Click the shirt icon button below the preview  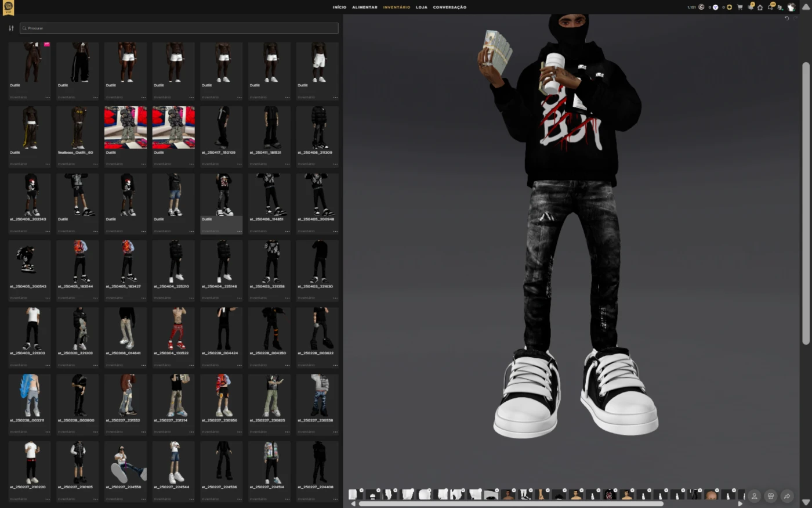click(x=770, y=496)
